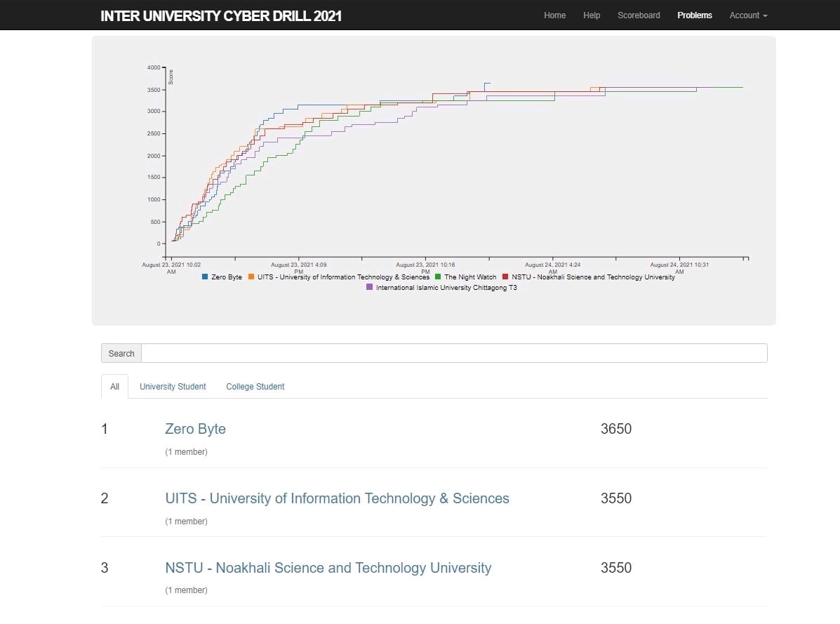Open the NSTU team link in rankings
The image size is (840, 624).
pyautogui.click(x=328, y=568)
